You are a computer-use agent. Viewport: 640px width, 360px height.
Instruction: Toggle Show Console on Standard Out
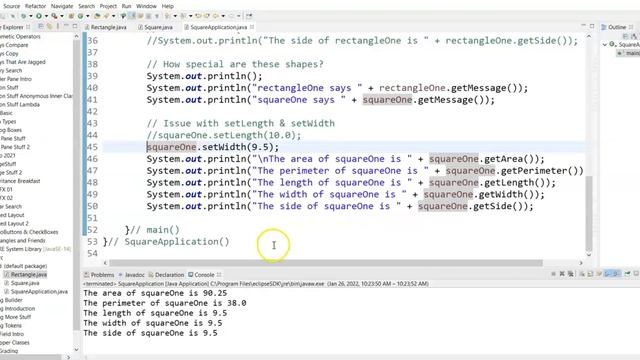tap(607, 274)
